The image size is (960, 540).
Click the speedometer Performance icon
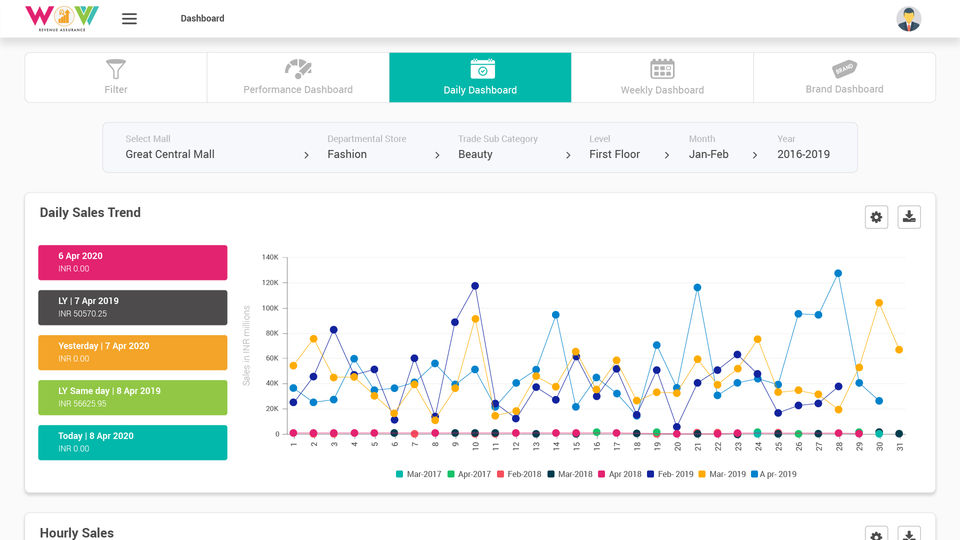pos(298,69)
